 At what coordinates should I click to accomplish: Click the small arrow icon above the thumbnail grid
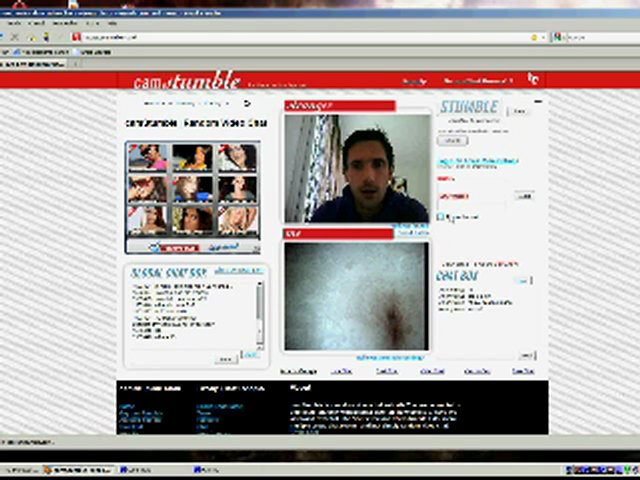coord(247,103)
